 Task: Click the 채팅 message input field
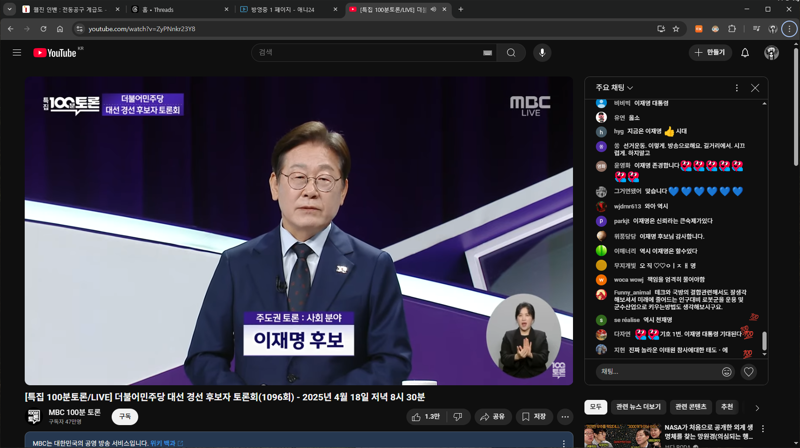pyautogui.click(x=658, y=371)
